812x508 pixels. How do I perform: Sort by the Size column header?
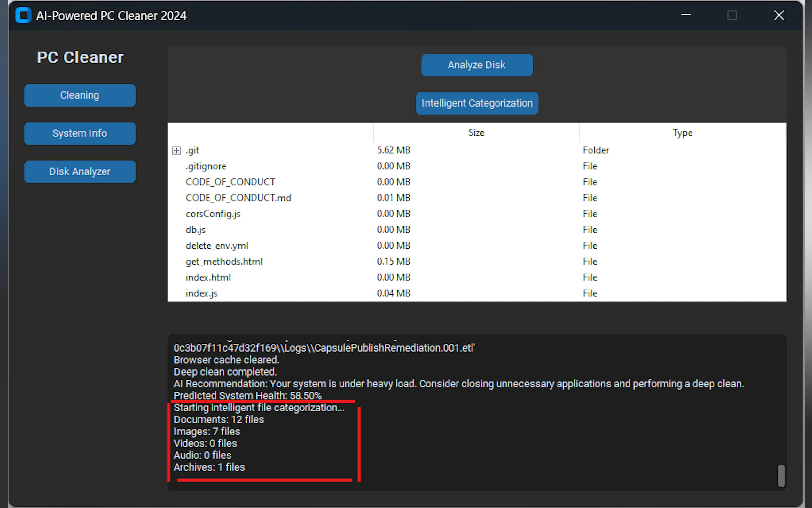point(476,133)
